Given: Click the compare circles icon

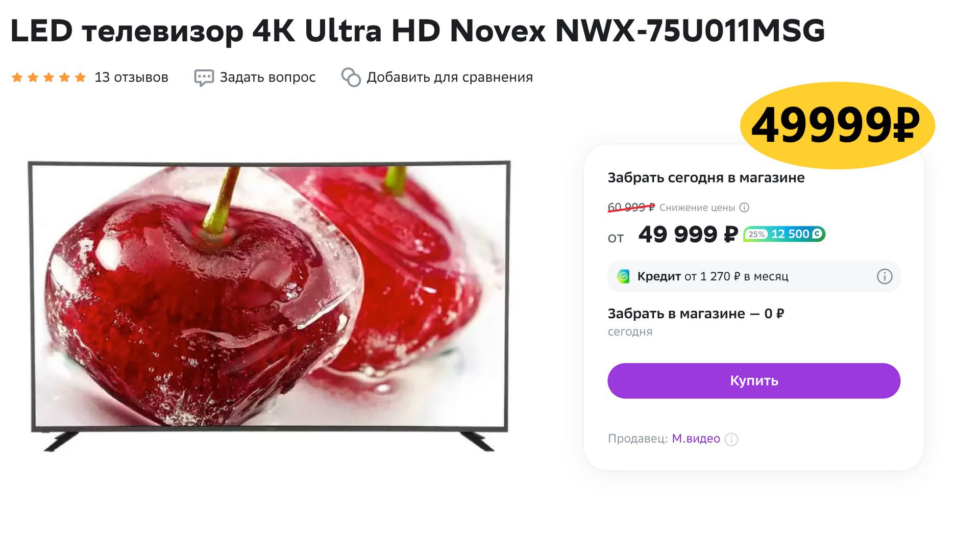Looking at the screenshot, I should click(351, 78).
